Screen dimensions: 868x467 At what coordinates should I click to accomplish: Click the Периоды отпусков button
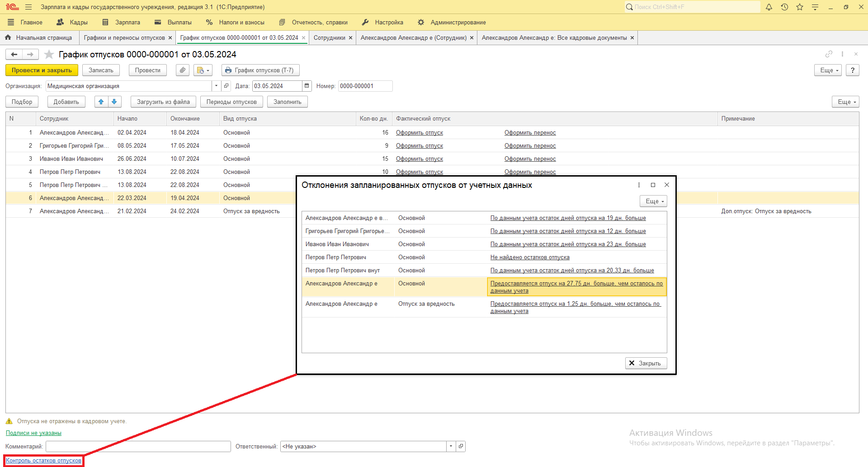tap(231, 102)
